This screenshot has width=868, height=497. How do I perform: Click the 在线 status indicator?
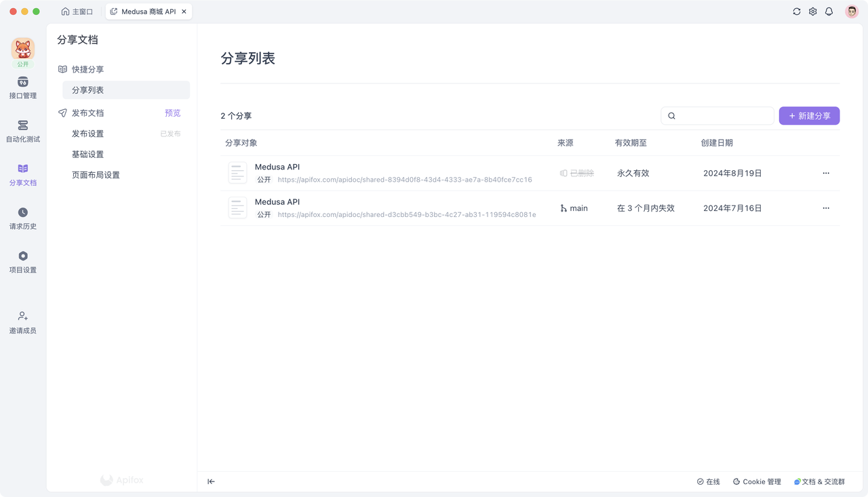pos(709,481)
